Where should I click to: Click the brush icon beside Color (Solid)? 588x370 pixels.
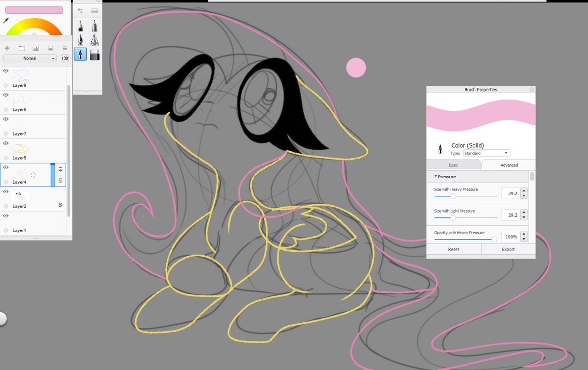coord(440,149)
